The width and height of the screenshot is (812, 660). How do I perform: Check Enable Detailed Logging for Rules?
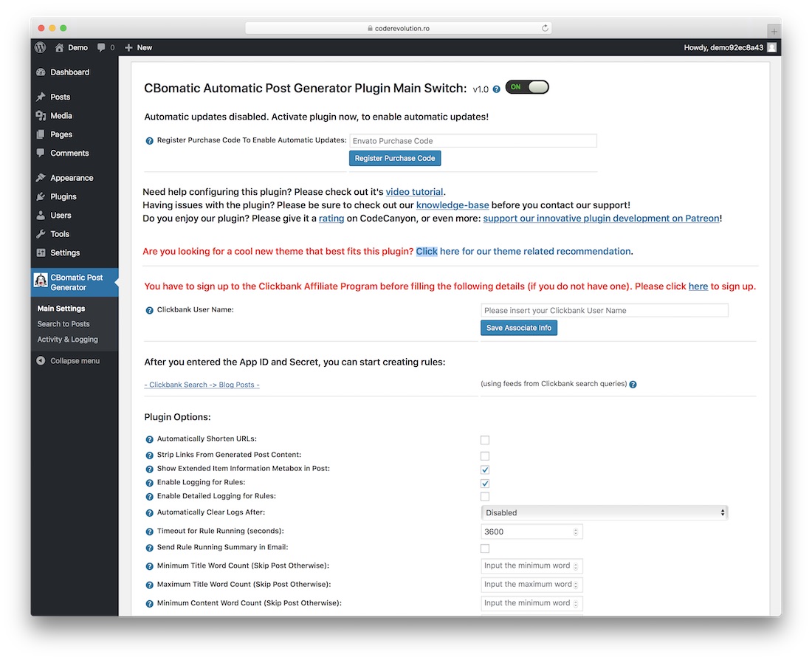pos(485,496)
